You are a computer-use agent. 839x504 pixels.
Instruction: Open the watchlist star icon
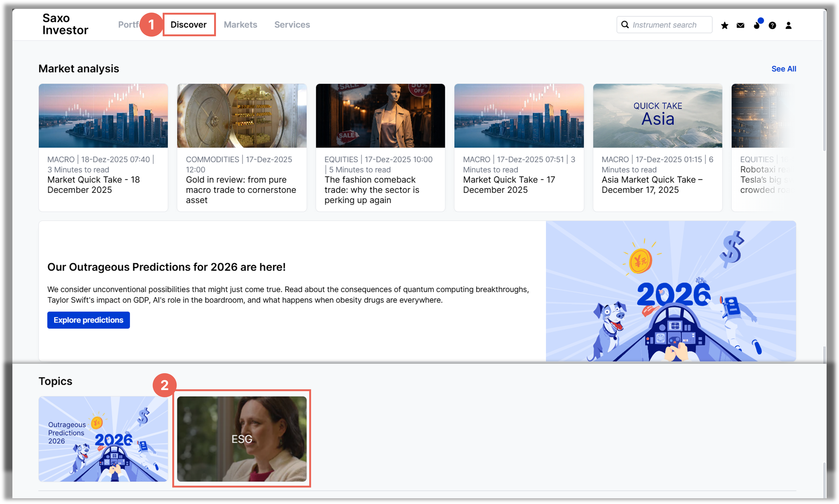724,26
